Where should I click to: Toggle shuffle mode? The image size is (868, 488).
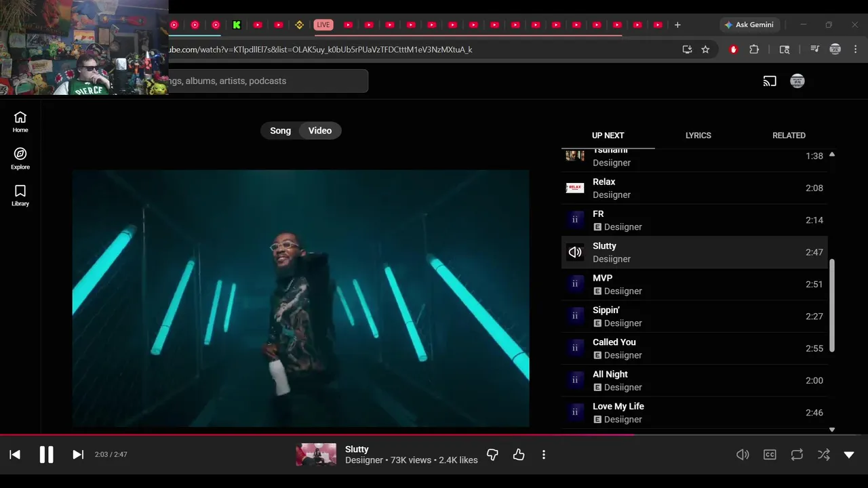tap(824, 455)
